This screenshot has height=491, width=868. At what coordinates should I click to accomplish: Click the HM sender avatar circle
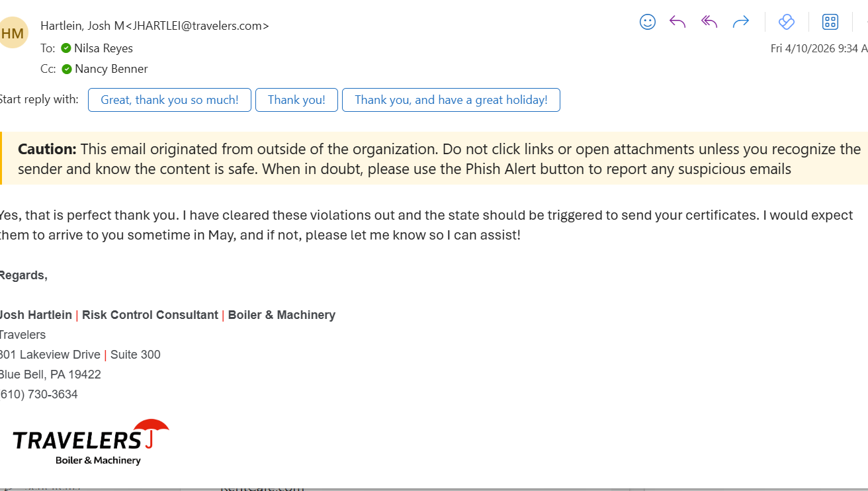click(12, 33)
